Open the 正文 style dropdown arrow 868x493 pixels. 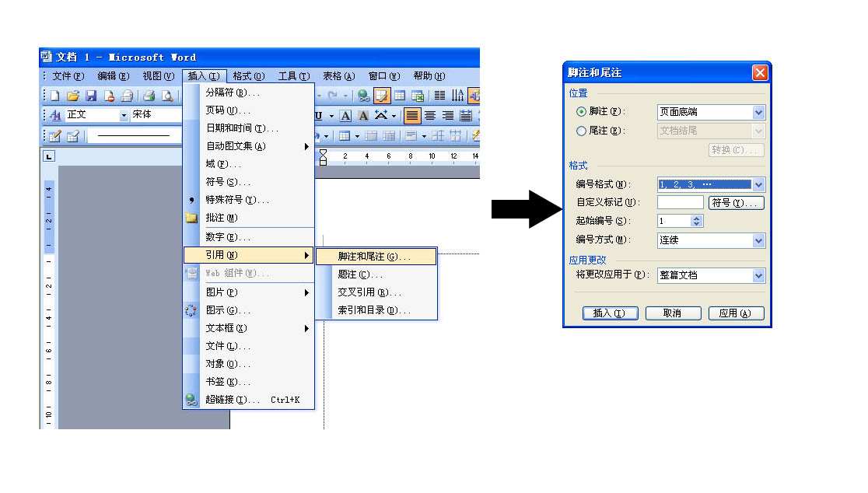124,115
